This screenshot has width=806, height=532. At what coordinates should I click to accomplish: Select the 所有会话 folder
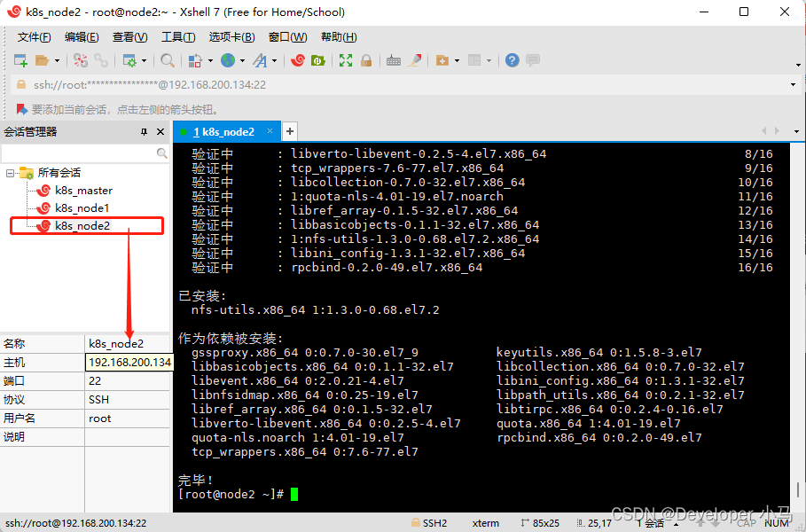[59, 173]
